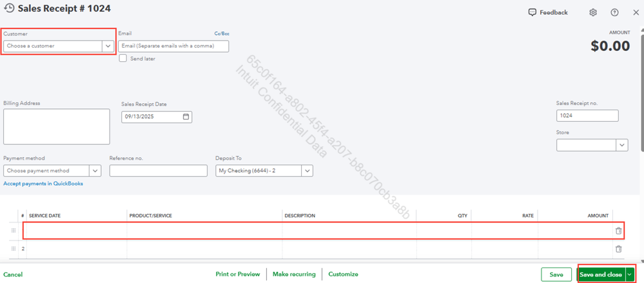Image resolution: width=644 pixels, height=283 pixels.
Task: Open the settings gear icon
Action: (592, 12)
